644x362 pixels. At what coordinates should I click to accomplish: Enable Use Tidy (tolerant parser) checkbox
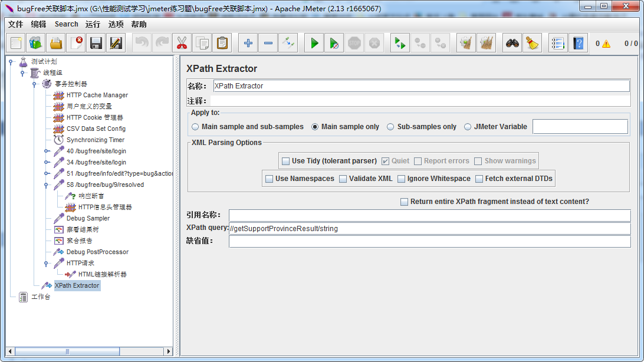coord(286,162)
